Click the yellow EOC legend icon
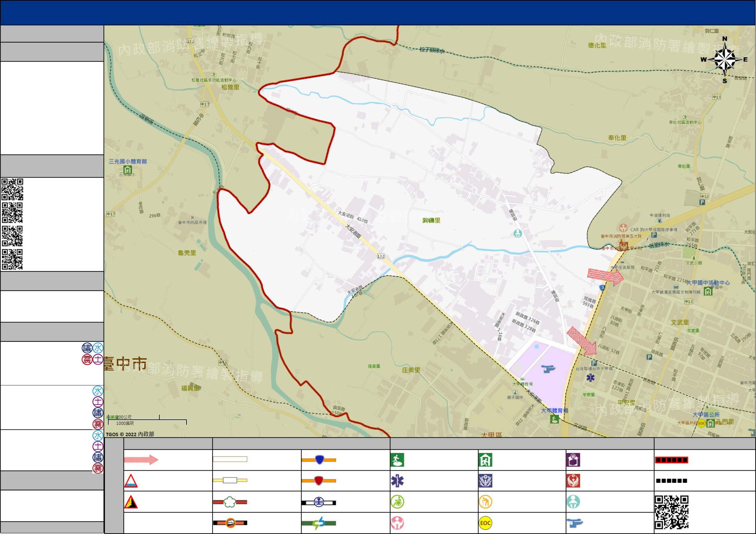 click(486, 523)
